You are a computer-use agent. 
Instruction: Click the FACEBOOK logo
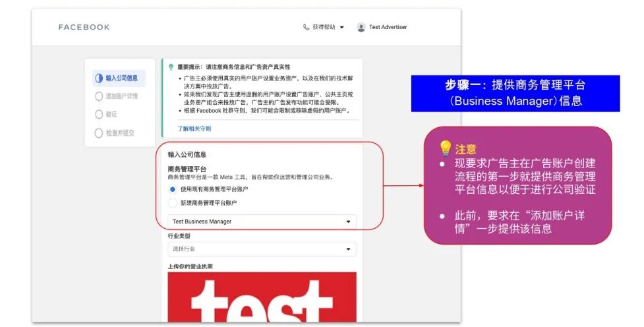(84, 27)
